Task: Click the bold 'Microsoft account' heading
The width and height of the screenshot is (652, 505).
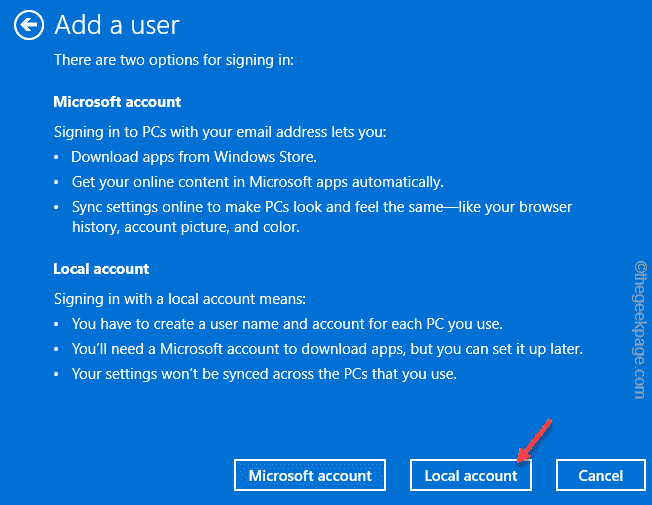Action: [117, 102]
